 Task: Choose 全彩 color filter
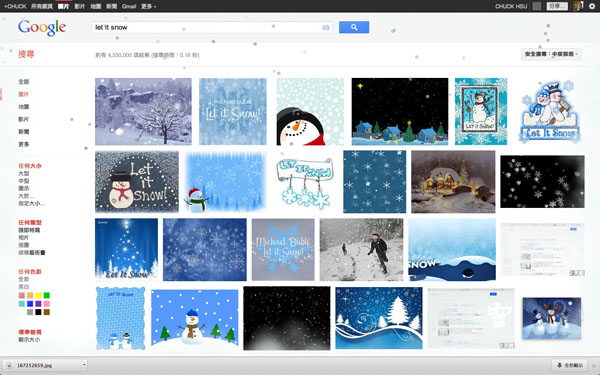click(x=24, y=279)
